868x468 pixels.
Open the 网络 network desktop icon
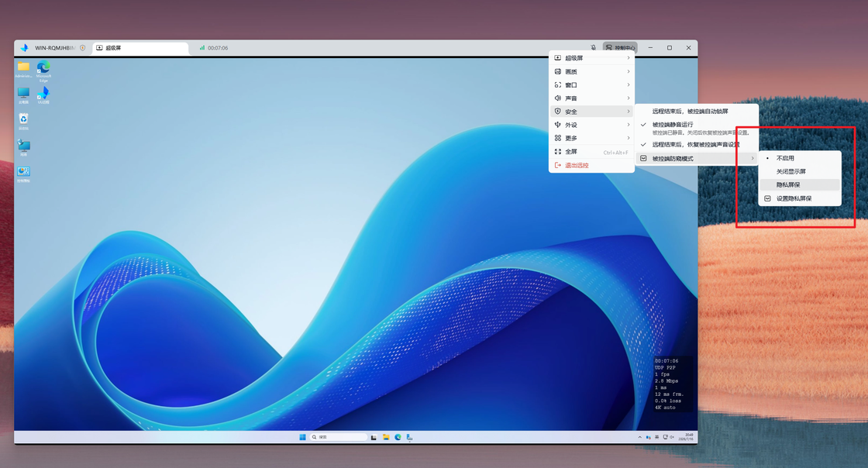23,148
